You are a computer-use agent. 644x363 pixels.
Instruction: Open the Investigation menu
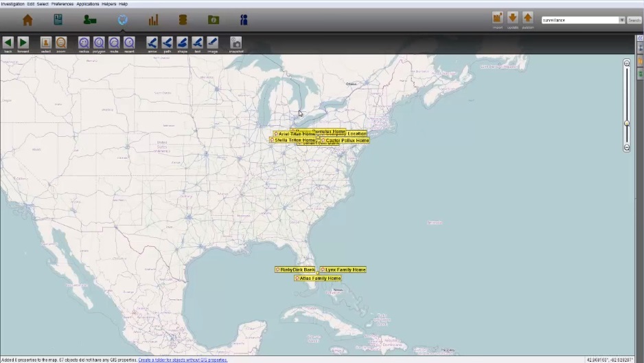(x=13, y=3)
